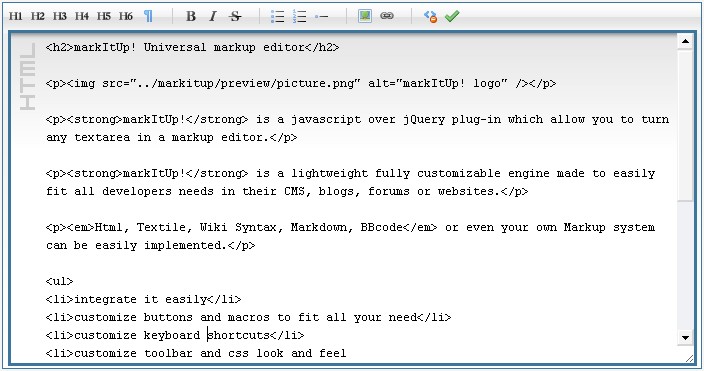Apply H5 heading format

(x=103, y=17)
